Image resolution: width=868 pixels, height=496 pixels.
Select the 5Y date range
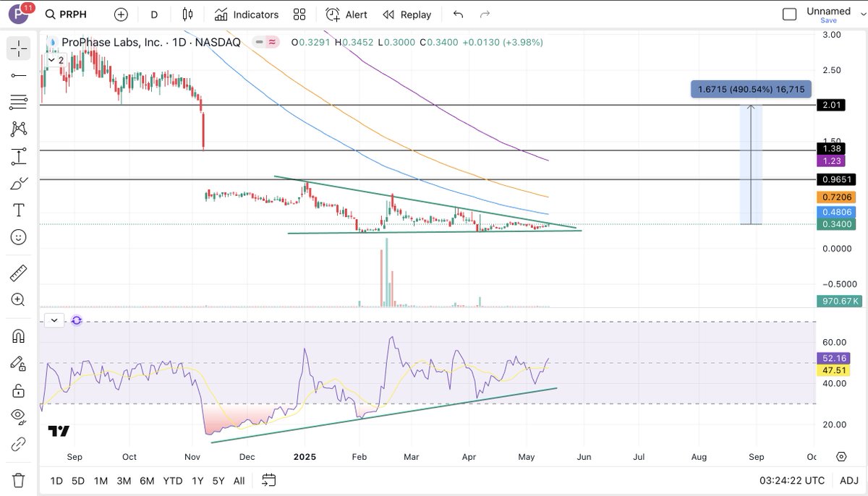[218, 480]
